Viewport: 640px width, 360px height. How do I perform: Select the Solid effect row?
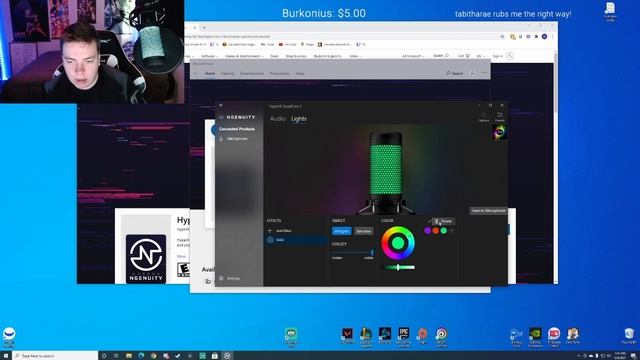tap(296, 240)
